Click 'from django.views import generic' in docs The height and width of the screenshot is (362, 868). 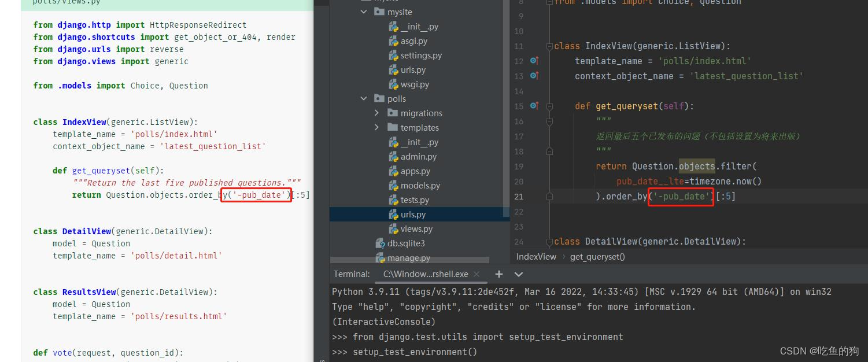(110, 61)
